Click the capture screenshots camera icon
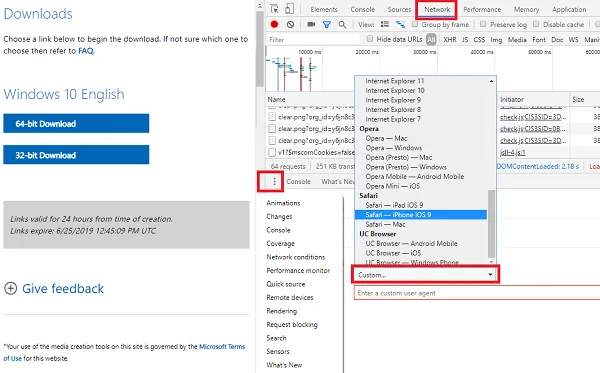The height and width of the screenshot is (373, 600). (311, 24)
